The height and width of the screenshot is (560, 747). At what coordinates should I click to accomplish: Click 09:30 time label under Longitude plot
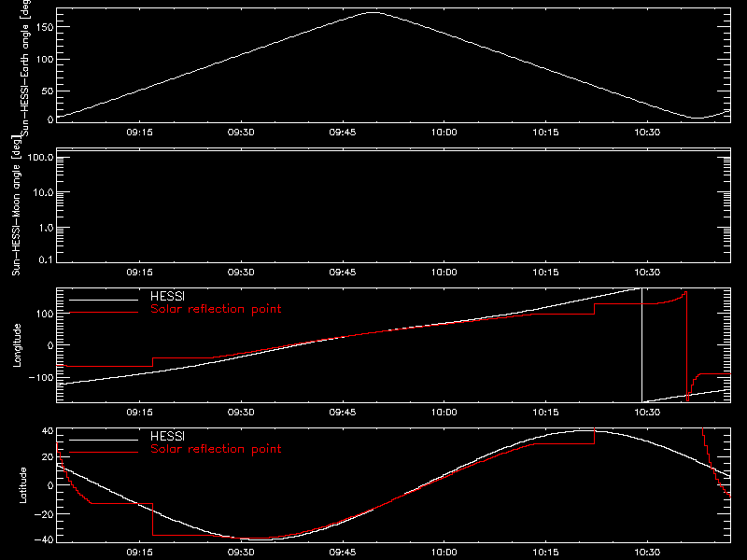click(241, 413)
